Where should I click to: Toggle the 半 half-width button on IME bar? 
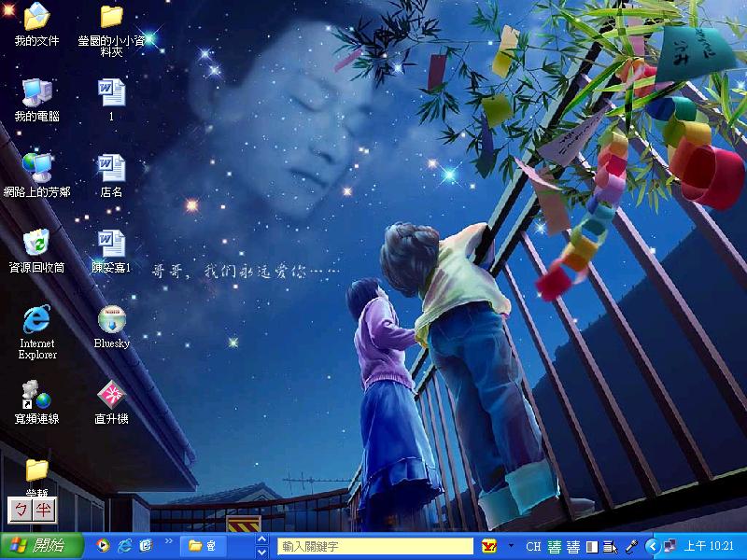(44, 510)
